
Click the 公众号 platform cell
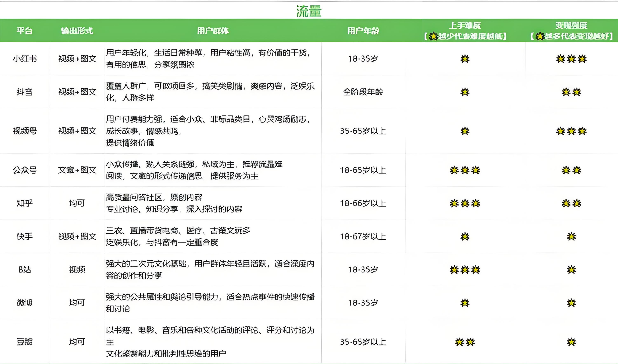pos(25,170)
